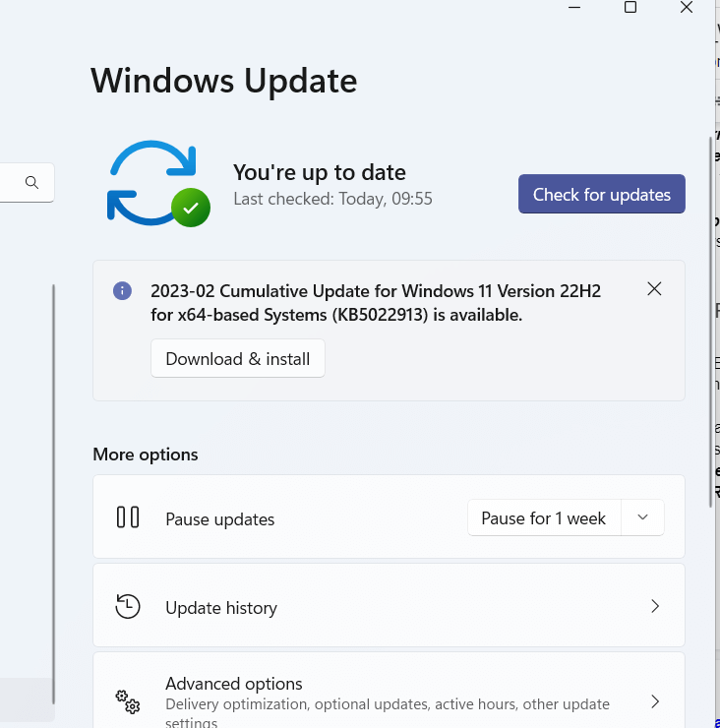
Task: Open the Update history row
Action: (x=389, y=605)
